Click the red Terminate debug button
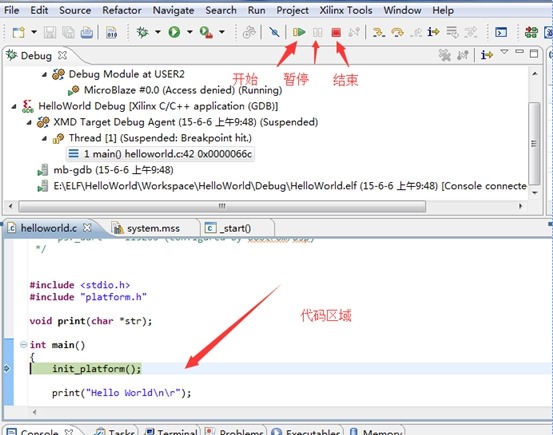The width and height of the screenshot is (553, 435). [336, 32]
